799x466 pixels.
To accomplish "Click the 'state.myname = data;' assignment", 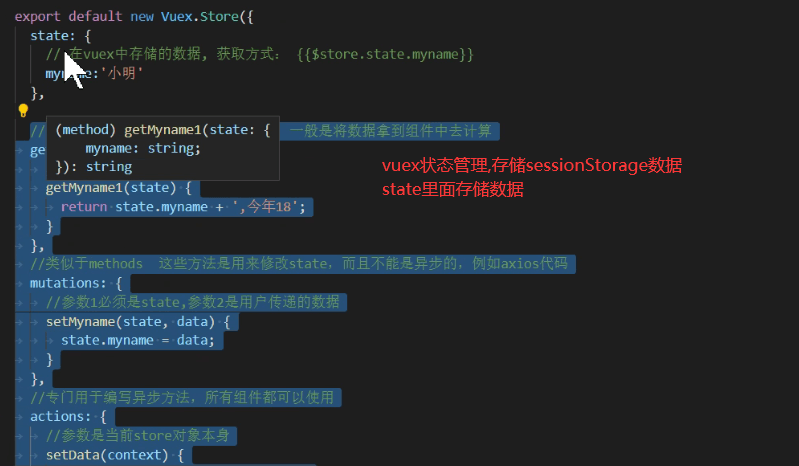I will (138, 340).
